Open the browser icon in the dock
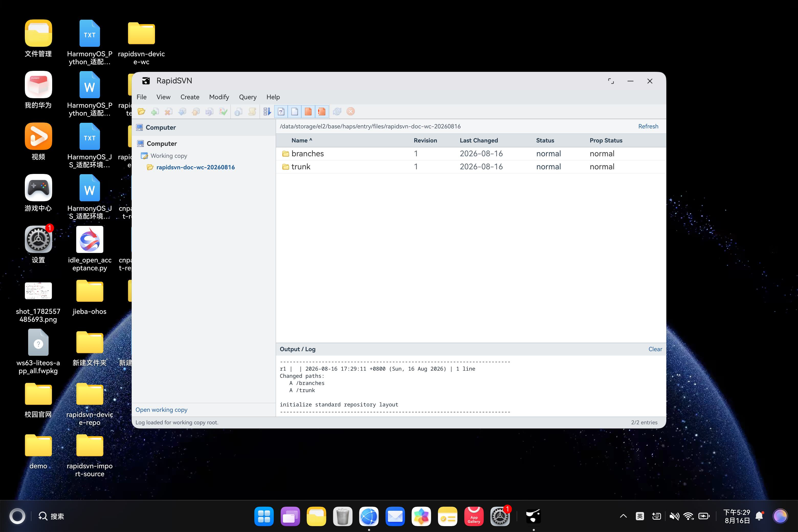 point(369,516)
